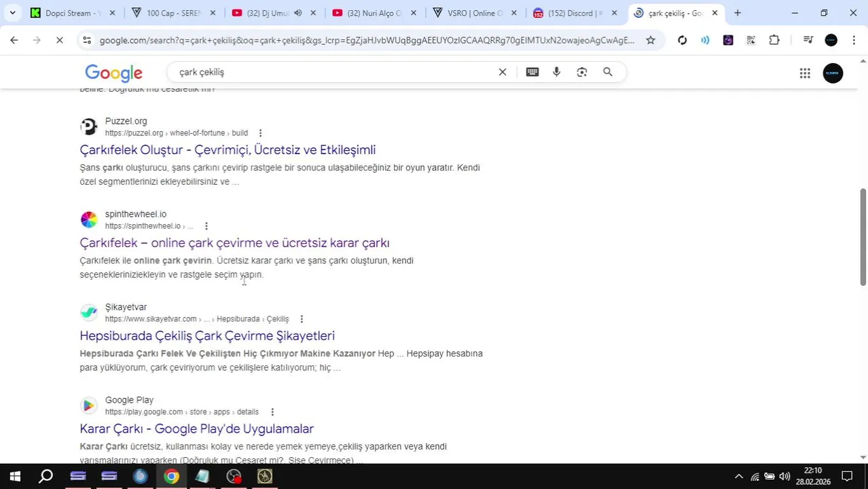Open Windows taskbar search

point(46,477)
